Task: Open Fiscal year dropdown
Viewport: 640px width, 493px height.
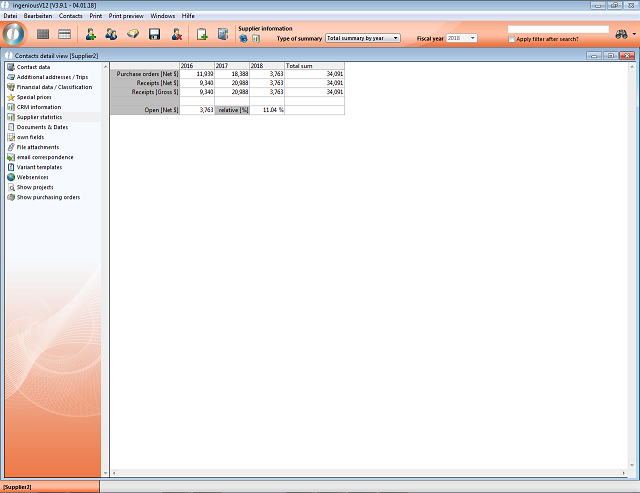Action: click(x=461, y=38)
